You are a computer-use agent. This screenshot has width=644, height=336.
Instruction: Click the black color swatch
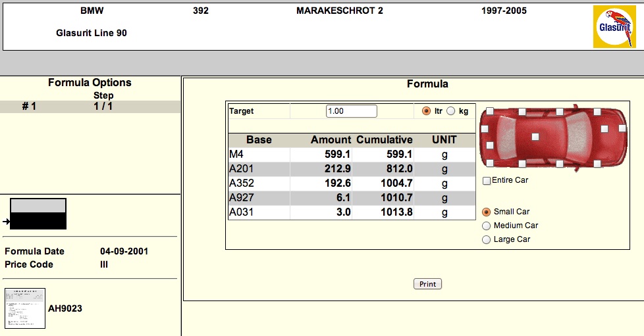pos(38,221)
